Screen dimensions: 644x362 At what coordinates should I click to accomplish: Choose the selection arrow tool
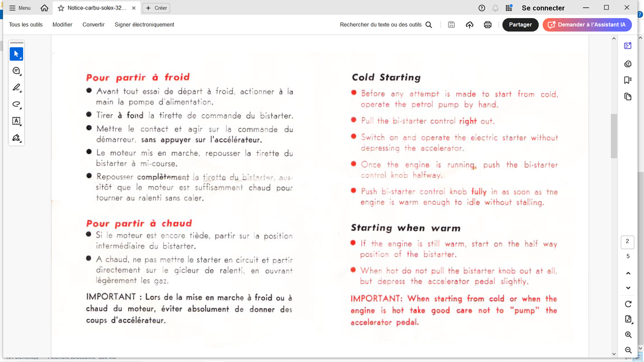(x=17, y=54)
